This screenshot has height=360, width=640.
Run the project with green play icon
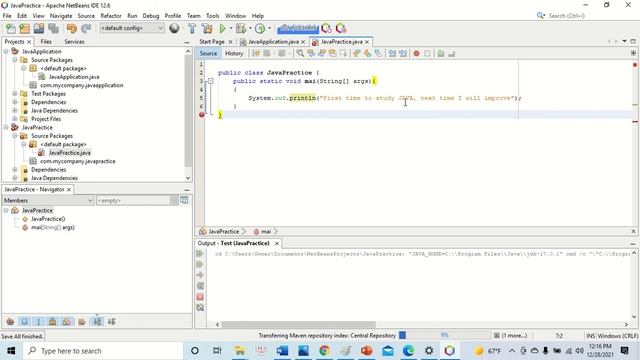pos(222,28)
